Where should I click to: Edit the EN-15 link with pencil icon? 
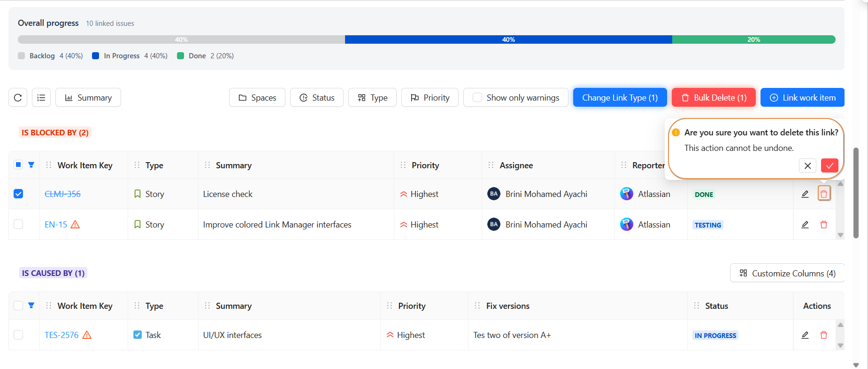click(x=805, y=225)
